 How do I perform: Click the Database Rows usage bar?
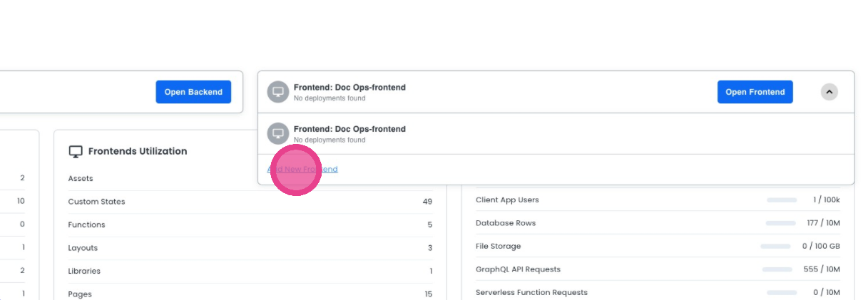[x=780, y=224]
